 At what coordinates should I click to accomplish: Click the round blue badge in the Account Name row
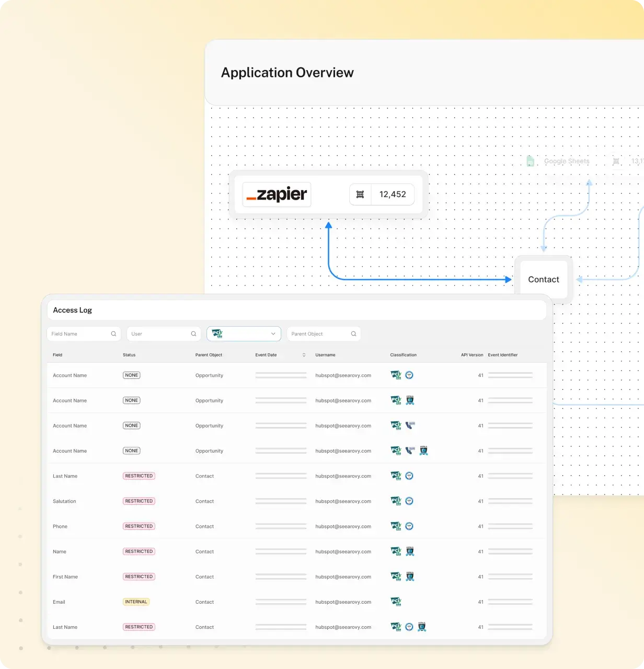tap(409, 375)
